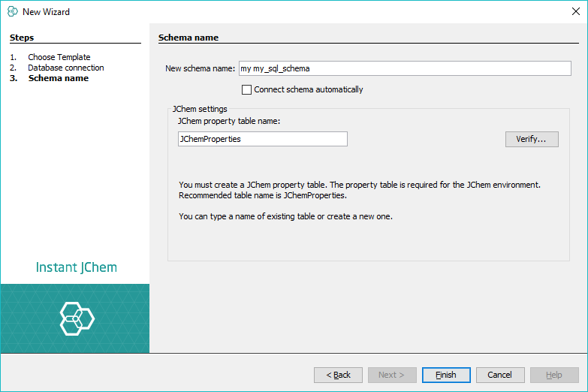Click the hexagon Instant JChem logo

[x=76, y=318]
